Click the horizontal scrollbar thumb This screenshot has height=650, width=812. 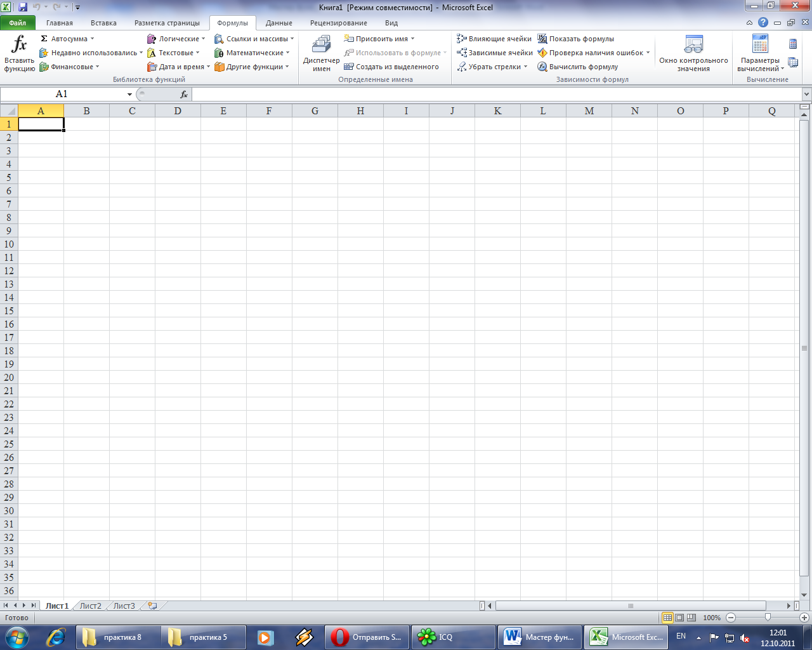[631, 606]
